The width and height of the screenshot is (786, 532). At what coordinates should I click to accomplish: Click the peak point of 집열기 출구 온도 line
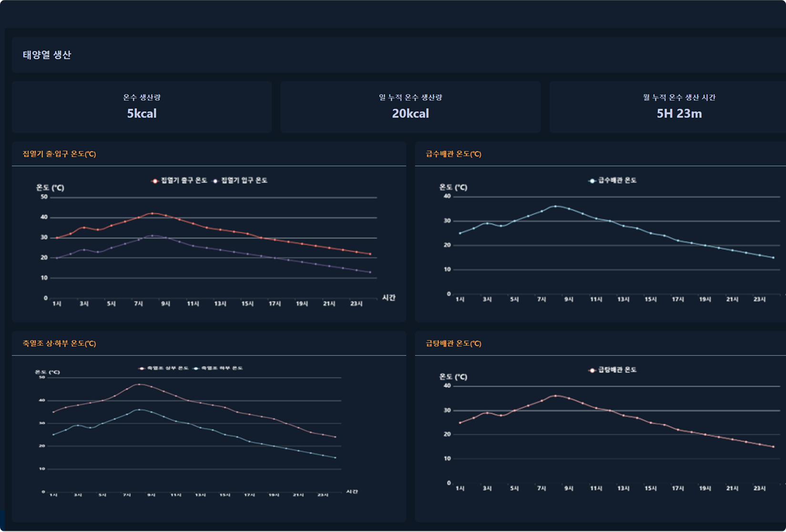(x=152, y=213)
